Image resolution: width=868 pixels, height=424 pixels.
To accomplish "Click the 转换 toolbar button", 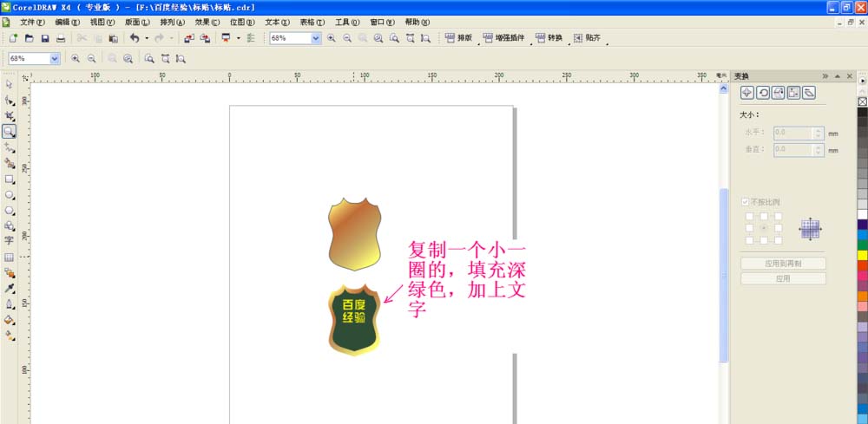I will coord(549,38).
